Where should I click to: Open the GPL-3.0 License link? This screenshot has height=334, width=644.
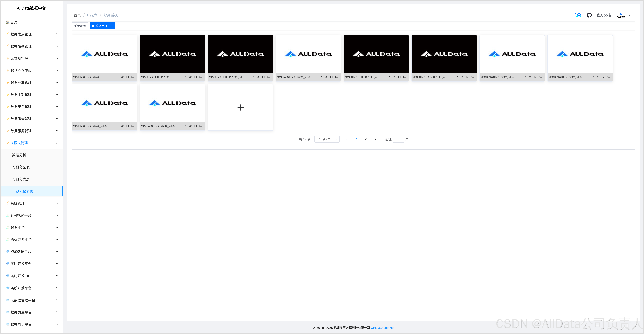pos(383,328)
